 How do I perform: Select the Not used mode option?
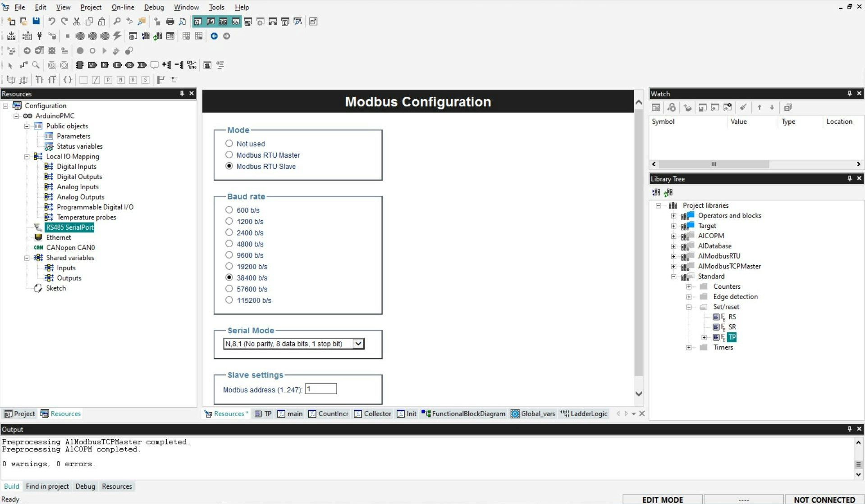pos(229,144)
